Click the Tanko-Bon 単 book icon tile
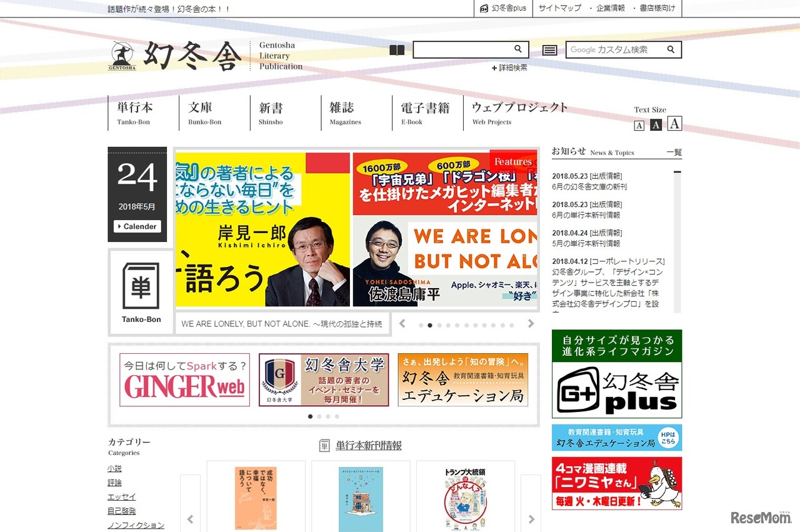The width and height of the screenshot is (800, 532). coord(141,291)
